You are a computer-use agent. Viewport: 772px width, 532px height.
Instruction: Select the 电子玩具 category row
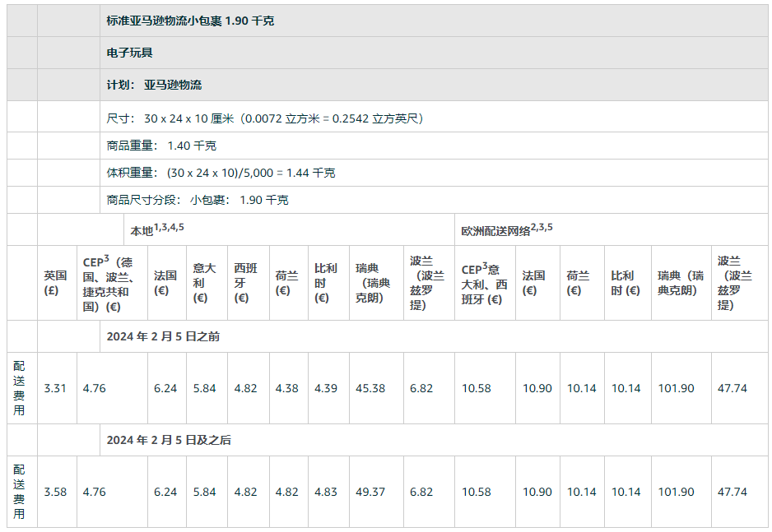click(130, 53)
